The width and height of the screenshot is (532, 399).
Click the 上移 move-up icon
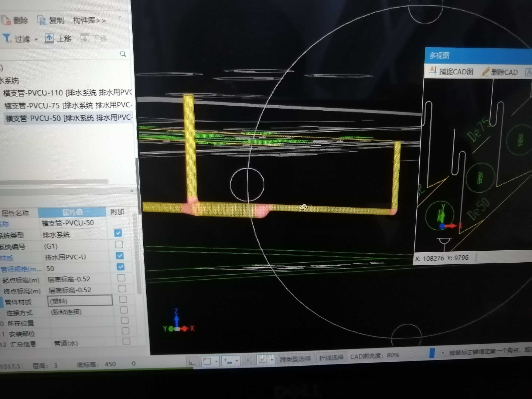[x=49, y=38]
